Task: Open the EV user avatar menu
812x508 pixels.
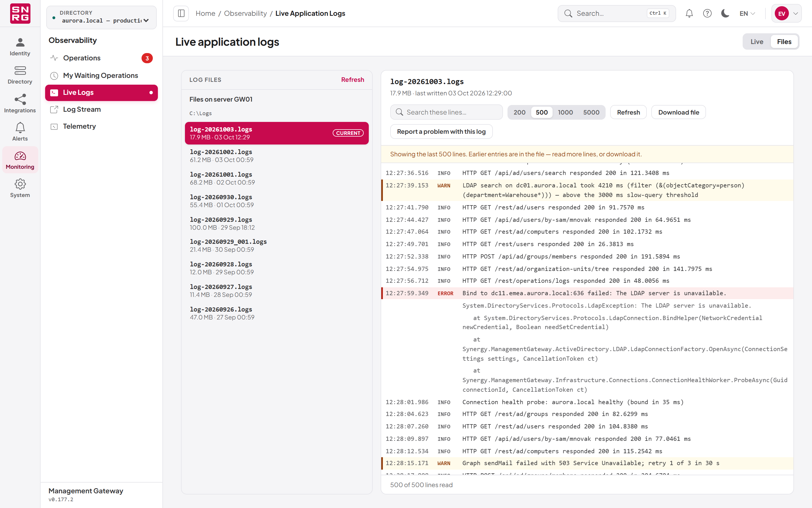Action: tap(782, 14)
